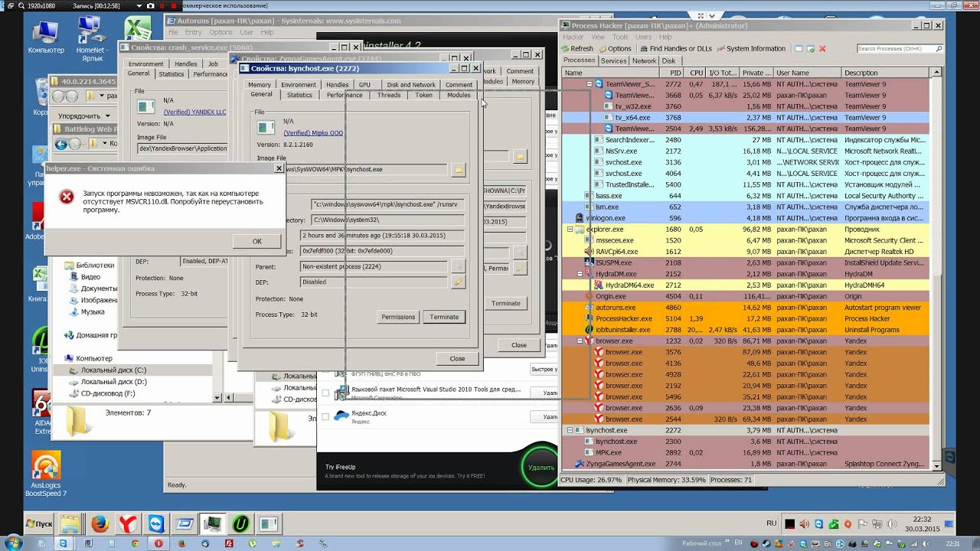This screenshot has height=551, width=980.
Task: Select the winlogon.exe process icon
Action: [x=580, y=218]
